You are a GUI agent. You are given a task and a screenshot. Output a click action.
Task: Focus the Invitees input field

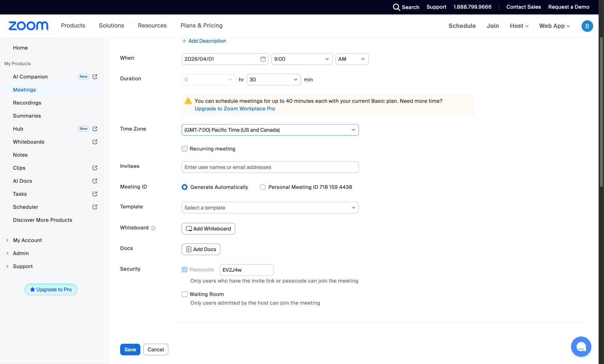[x=270, y=167]
